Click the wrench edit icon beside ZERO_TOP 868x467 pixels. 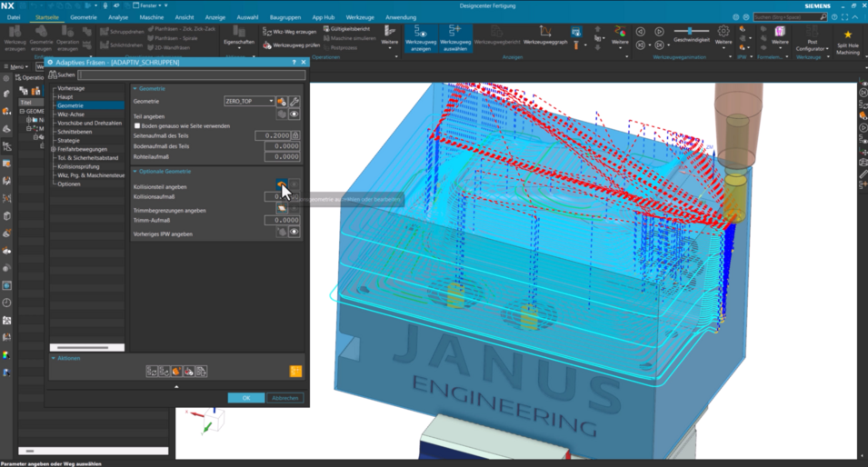click(x=294, y=101)
